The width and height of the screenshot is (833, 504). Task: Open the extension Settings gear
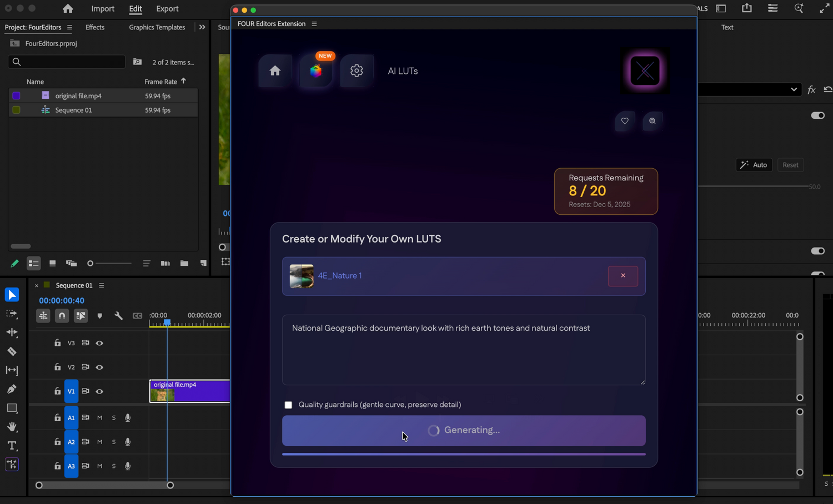(357, 70)
